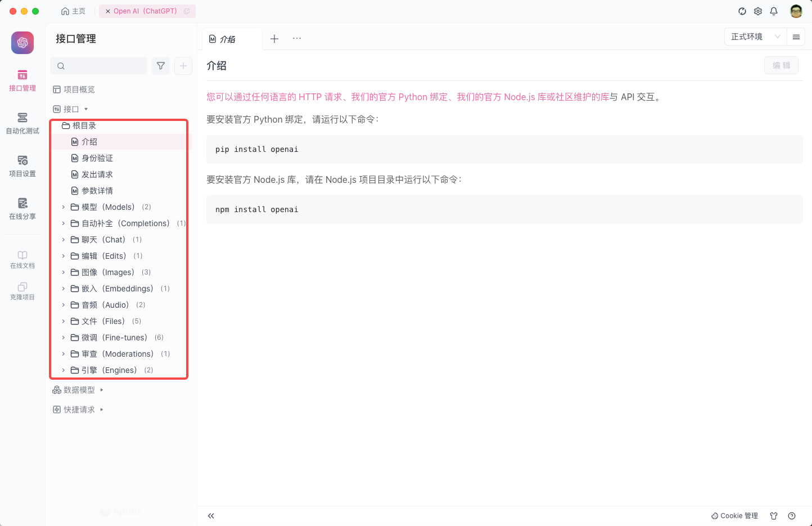Close the Open AI（ChatGPT）project tab
Viewport: 812px width, 526px height.
click(x=107, y=11)
